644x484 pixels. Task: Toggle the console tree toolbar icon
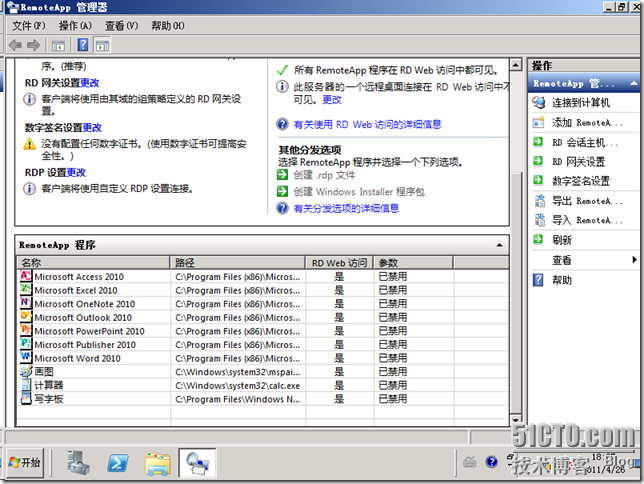click(58, 46)
